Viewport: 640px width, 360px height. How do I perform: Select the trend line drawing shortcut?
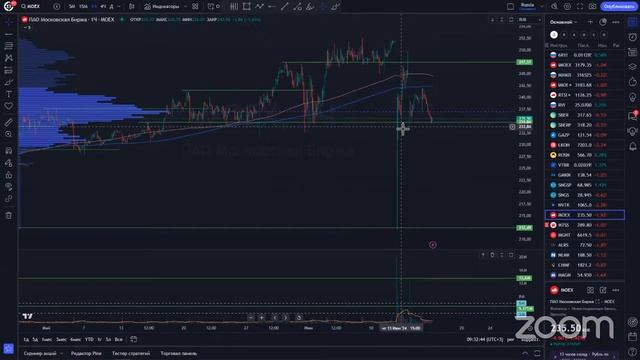pyautogui.click(x=284, y=7)
